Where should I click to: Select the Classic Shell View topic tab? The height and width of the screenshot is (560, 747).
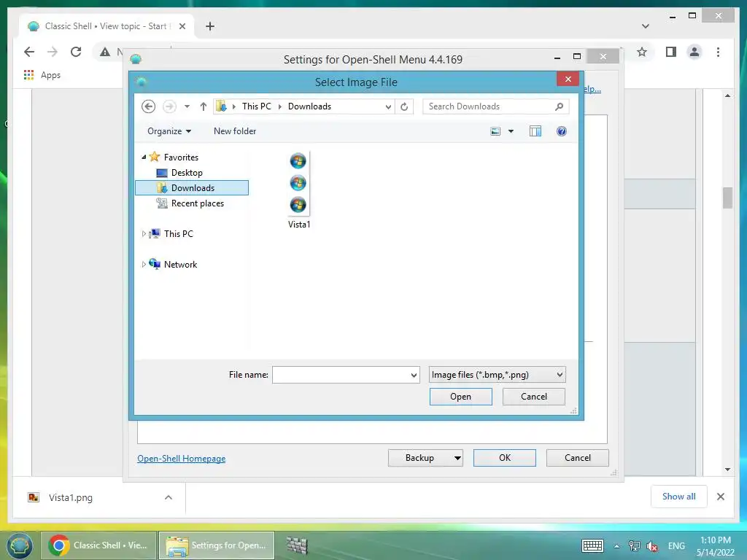[x=107, y=26]
